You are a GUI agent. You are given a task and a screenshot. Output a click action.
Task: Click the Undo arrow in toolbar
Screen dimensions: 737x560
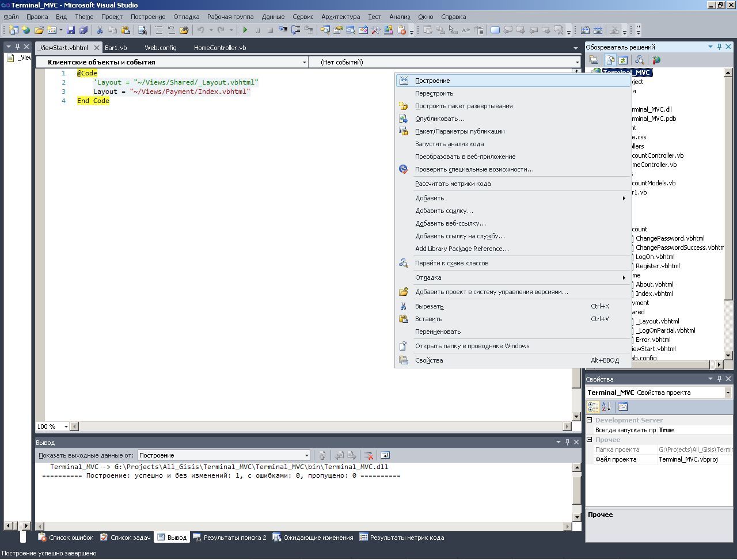tap(200, 30)
